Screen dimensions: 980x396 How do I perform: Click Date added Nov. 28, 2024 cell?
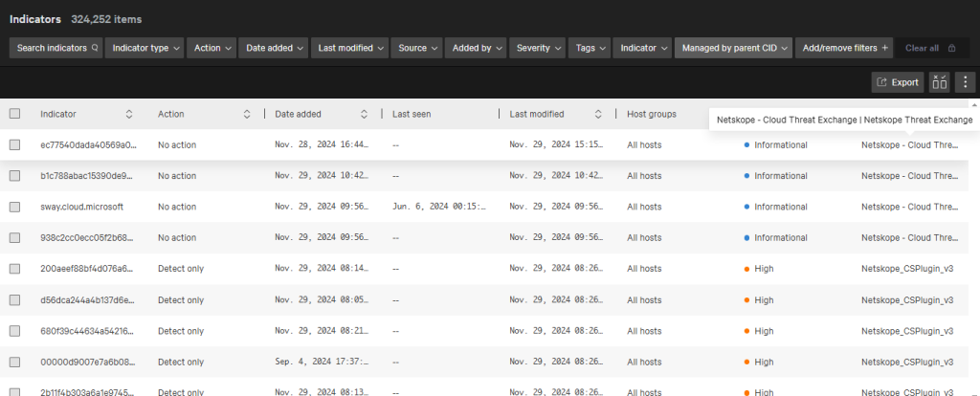(322, 144)
